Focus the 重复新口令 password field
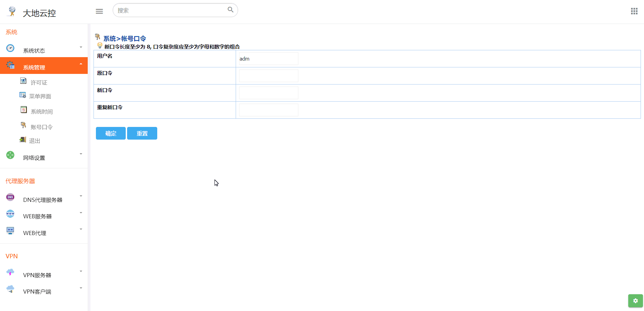 click(x=269, y=110)
